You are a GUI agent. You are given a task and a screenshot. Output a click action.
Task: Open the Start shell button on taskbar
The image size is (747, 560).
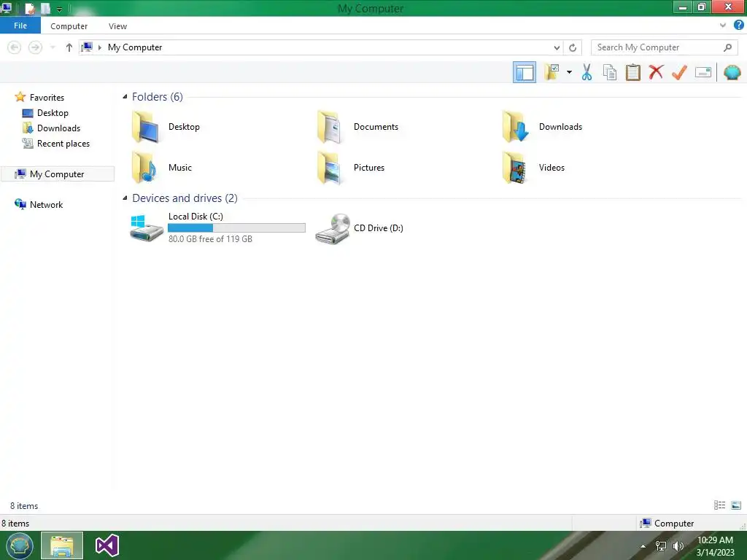coord(19,545)
